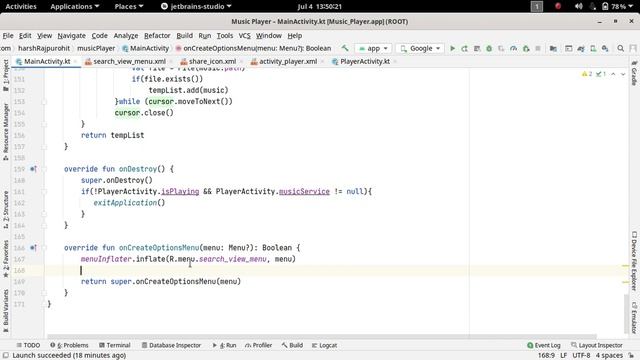Click the Stop square icon
Viewport: 640px width, 360px height.
538,48
